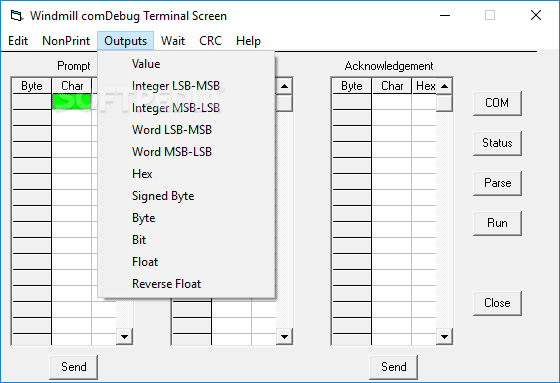The image size is (560, 383).
Task: Click the Status button
Action: point(497,143)
